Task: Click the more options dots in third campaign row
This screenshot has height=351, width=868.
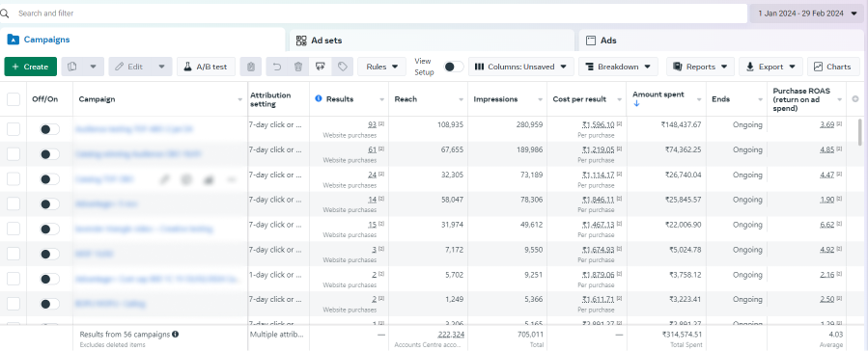Action: click(x=232, y=179)
